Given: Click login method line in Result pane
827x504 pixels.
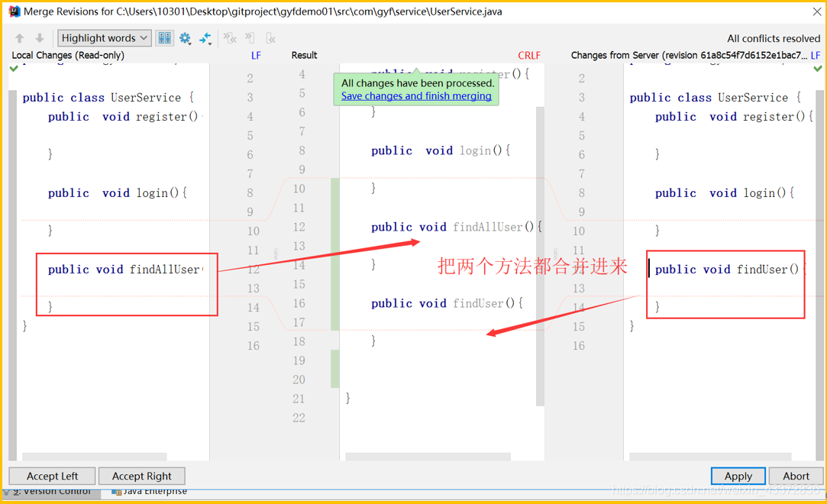Looking at the screenshot, I should tap(441, 150).
